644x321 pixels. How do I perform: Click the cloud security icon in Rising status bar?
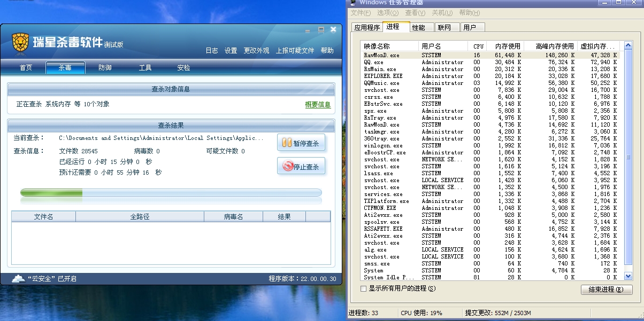[19, 278]
